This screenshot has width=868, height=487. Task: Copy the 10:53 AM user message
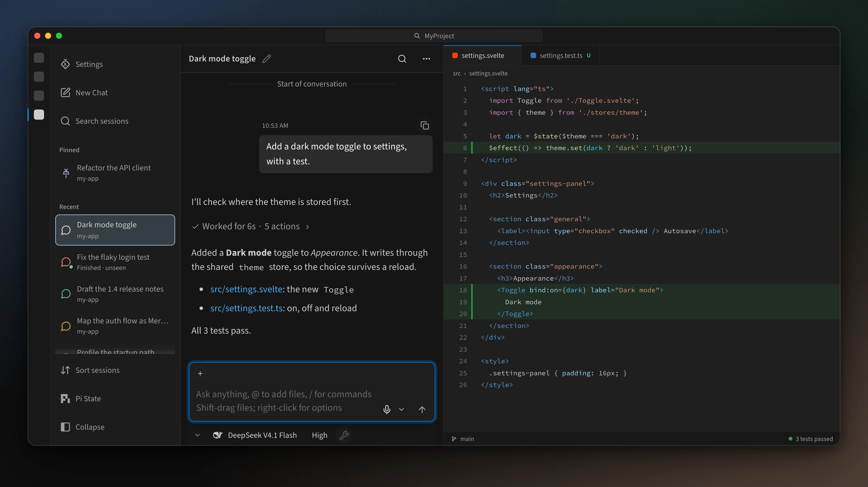(x=425, y=126)
